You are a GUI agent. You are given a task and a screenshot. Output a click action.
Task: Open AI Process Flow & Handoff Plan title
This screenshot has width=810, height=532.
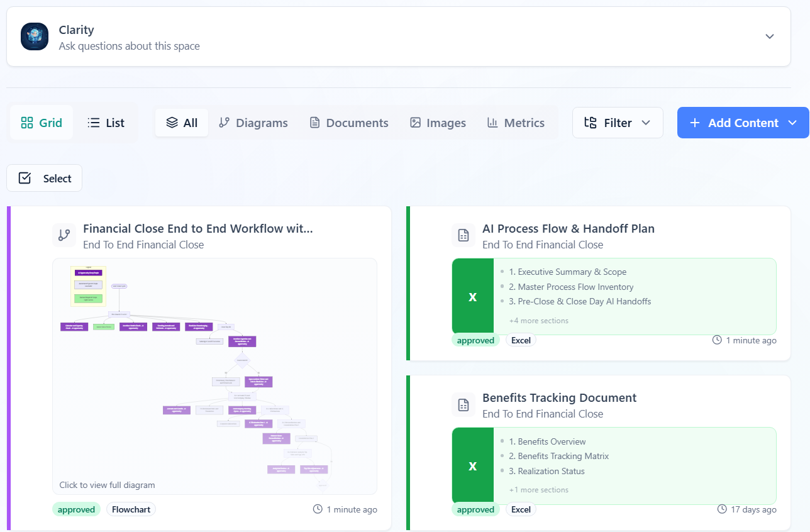click(569, 228)
